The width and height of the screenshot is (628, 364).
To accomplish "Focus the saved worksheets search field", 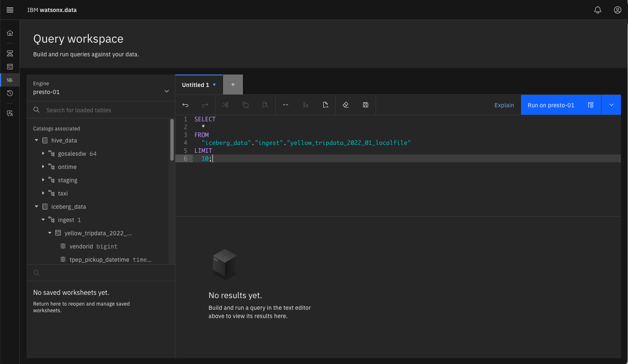I will pyautogui.click(x=101, y=273).
